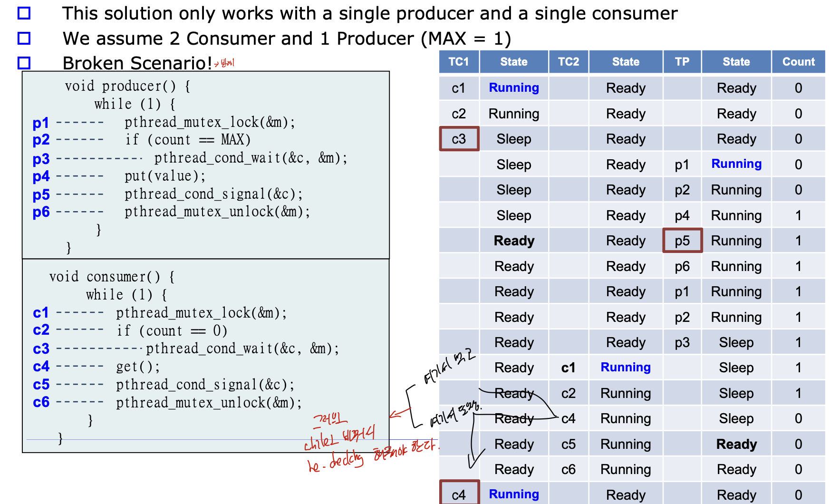Screen dimensions: 830x504
Task: Click the Count column header
Action: 799,62
